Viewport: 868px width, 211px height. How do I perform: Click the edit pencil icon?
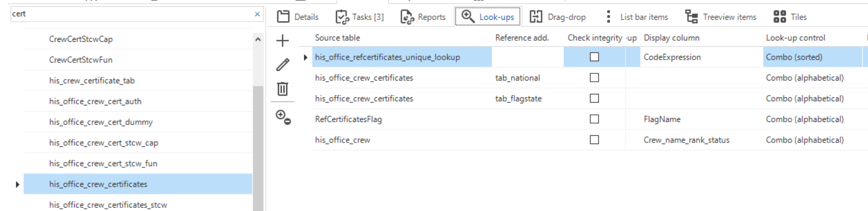coord(282,65)
